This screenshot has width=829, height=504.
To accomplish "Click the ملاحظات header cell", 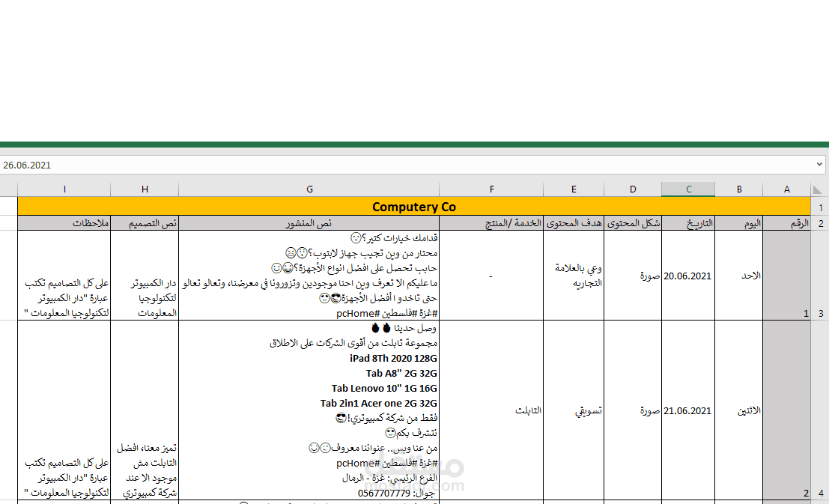I will (64, 223).
